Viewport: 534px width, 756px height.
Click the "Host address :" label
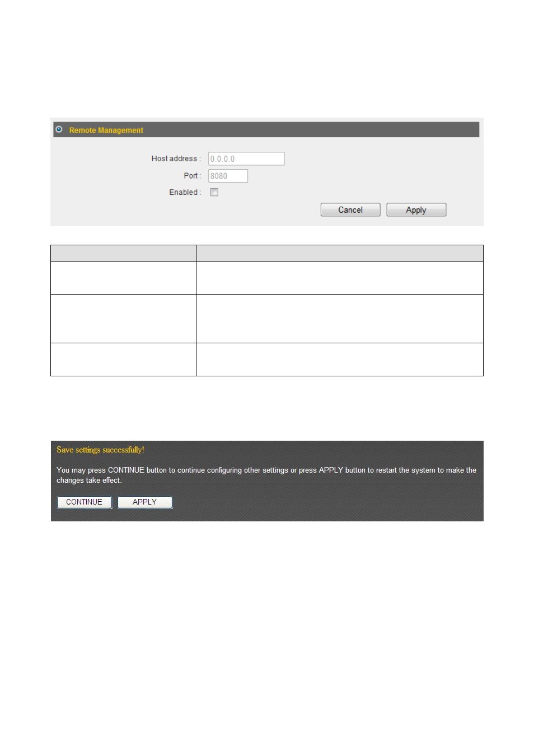(x=176, y=159)
